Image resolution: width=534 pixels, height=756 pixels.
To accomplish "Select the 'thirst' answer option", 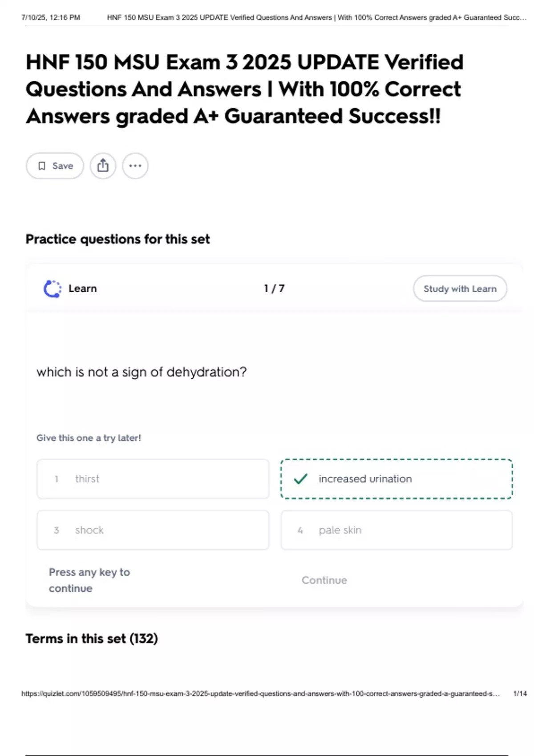I will coord(153,479).
